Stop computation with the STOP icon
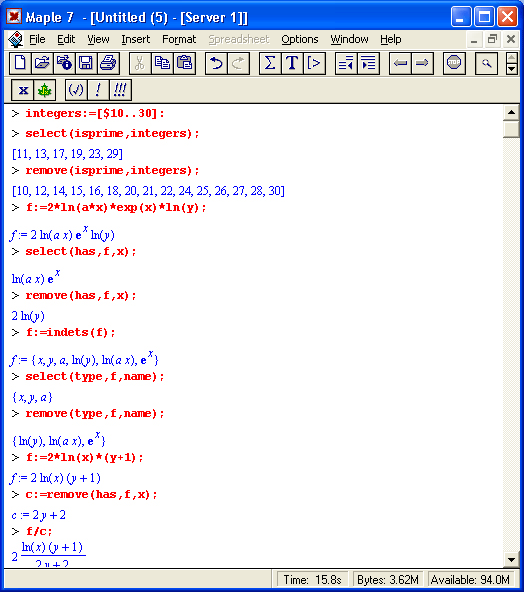Screen dimensions: 524x592 454,63
